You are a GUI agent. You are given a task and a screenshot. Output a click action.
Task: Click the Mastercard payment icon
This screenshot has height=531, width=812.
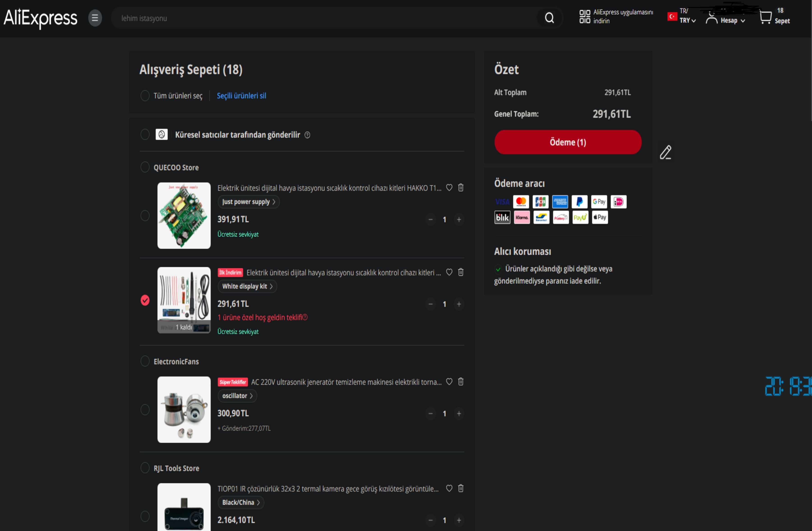click(x=521, y=202)
